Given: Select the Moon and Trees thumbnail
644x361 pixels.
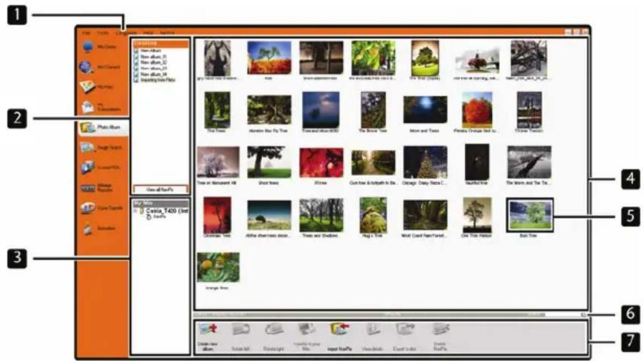Looking at the screenshot, I should click(x=425, y=110).
